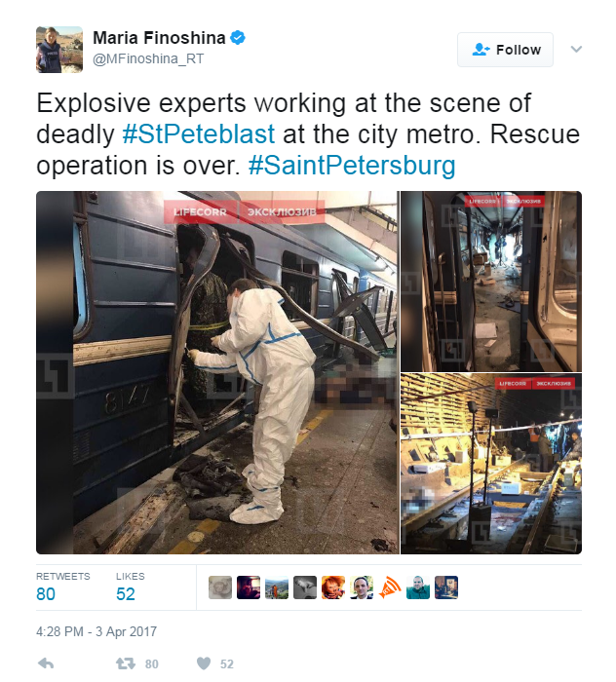Open the @MFinoshina_RT handle
Image resolution: width=616 pixels, height=682 pixels.
click(148, 58)
